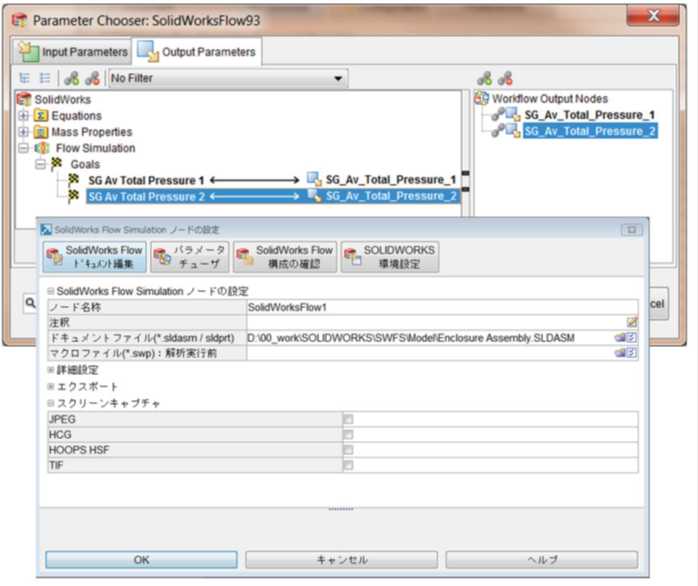698x586 pixels.
Task: Click the OK button
Action: [141, 560]
